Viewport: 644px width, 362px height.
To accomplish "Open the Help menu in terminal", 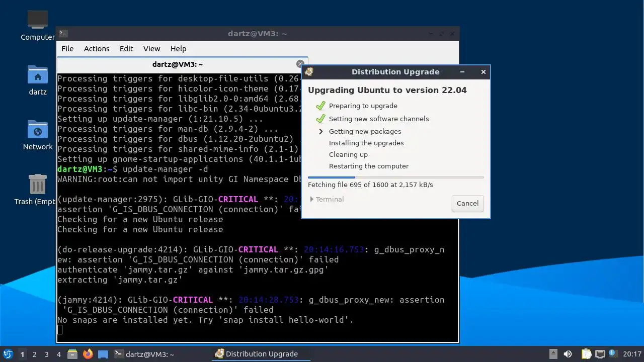I will point(178,49).
